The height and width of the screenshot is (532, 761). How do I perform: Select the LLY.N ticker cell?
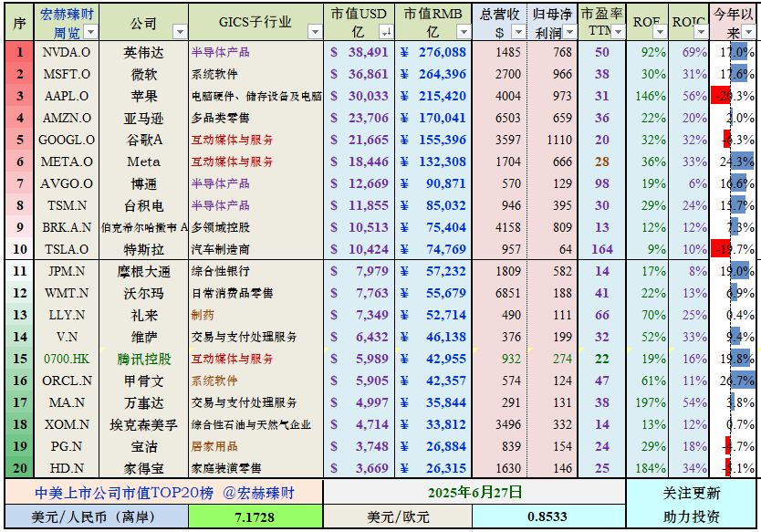pos(67,315)
